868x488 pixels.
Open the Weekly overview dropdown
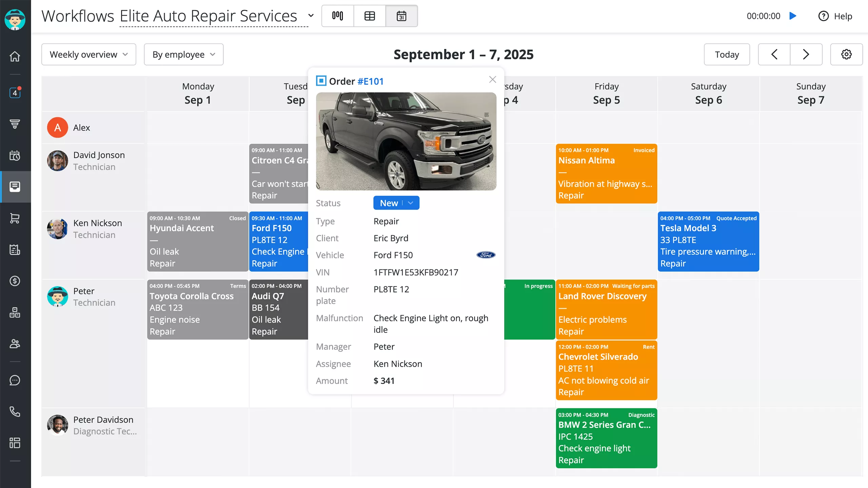click(88, 54)
